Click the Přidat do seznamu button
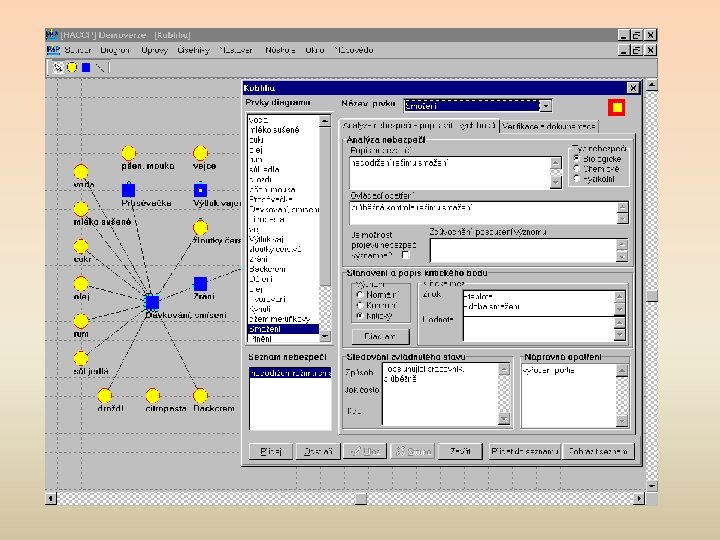The width and height of the screenshot is (720, 540). coord(525,451)
